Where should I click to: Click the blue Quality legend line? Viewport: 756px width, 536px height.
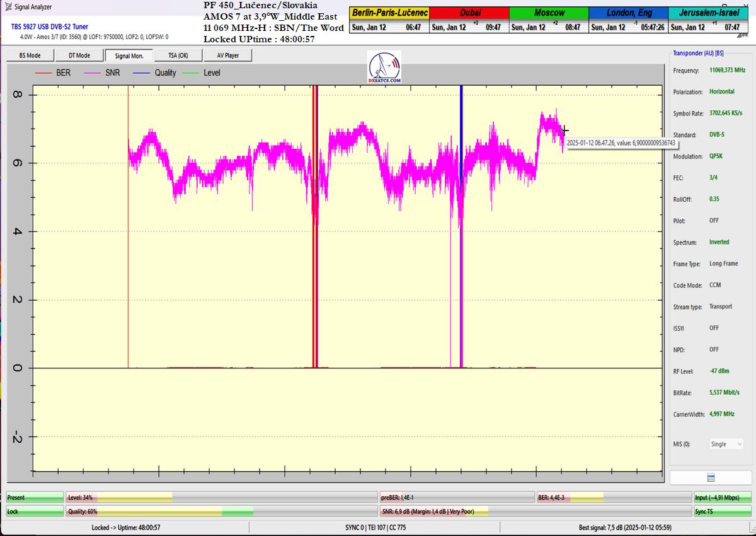[142, 73]
